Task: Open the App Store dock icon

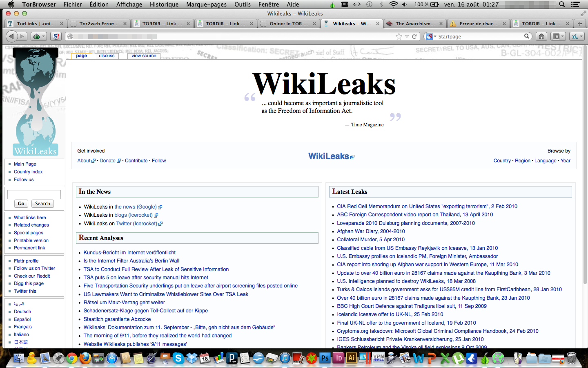Action: point(112,359)
